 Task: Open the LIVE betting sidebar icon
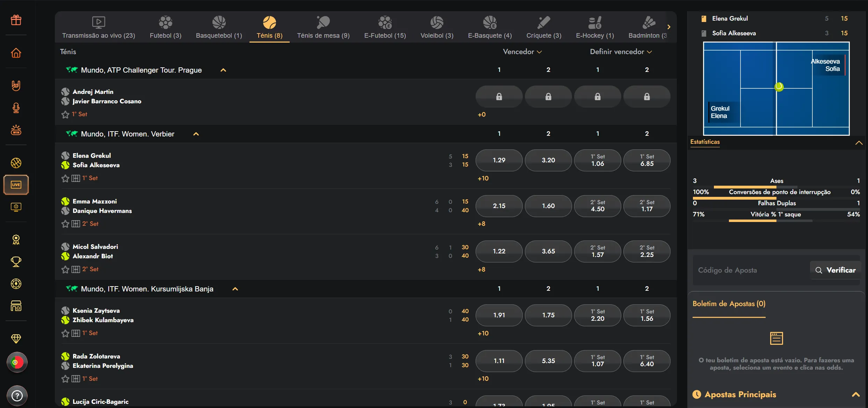pyautogui.click(x=16, y=185)
